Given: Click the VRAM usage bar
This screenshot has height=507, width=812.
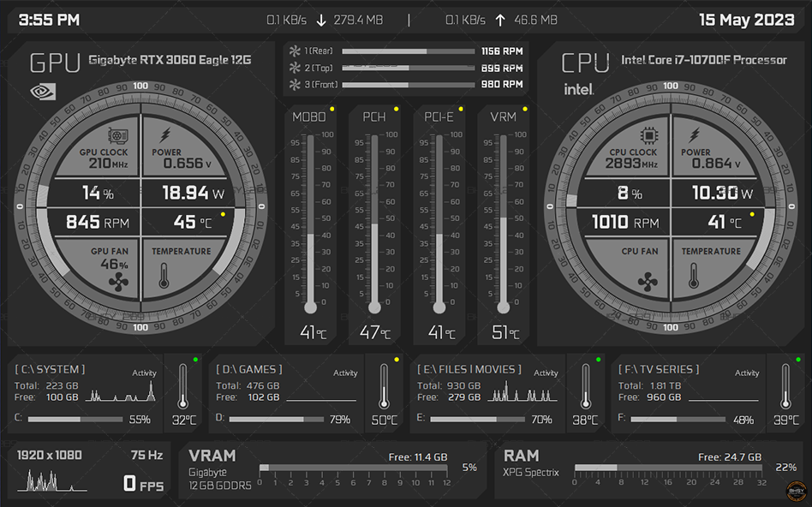Looking at the screenshot, I should click(353, 468).
